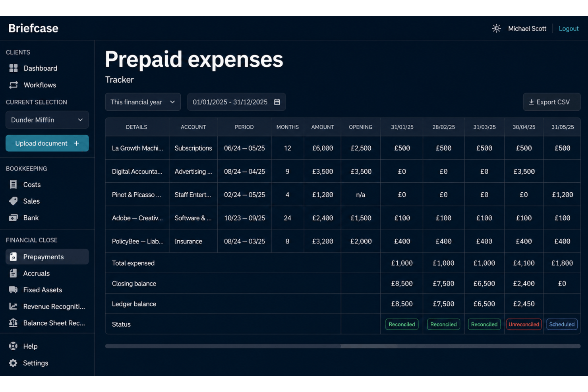Click the Insurance account cell

click(193, 241)
